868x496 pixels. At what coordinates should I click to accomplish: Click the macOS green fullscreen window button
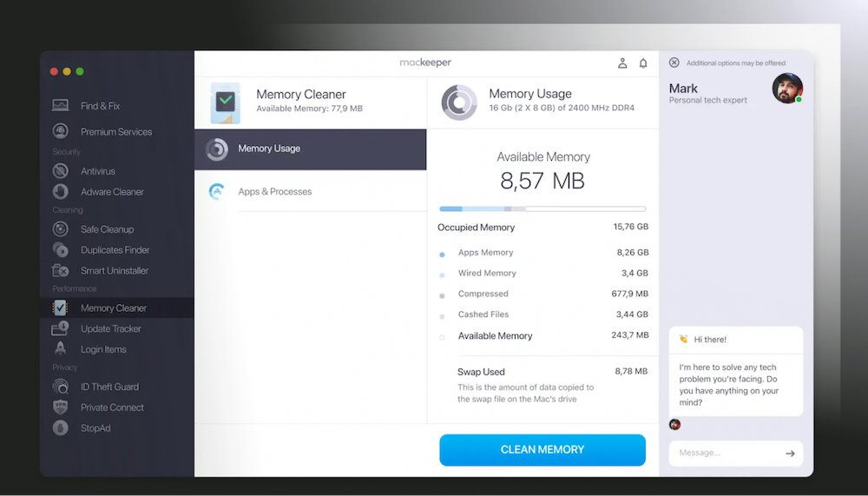point(80,71)
